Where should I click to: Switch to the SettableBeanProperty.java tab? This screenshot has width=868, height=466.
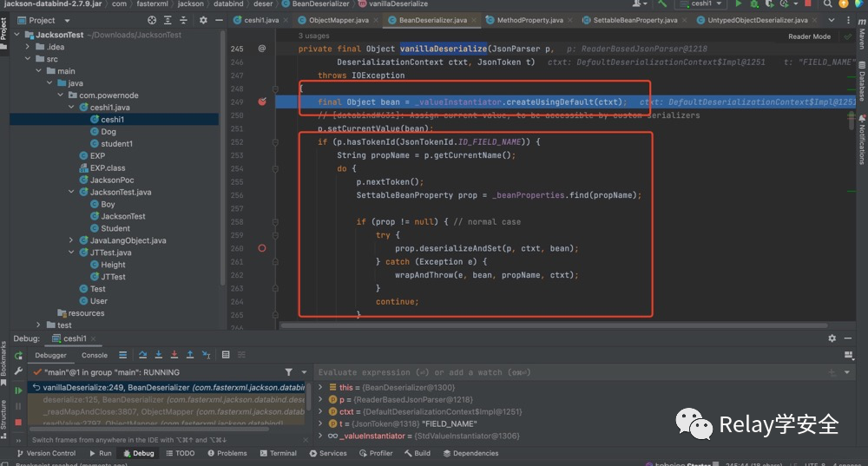(635, 20)
